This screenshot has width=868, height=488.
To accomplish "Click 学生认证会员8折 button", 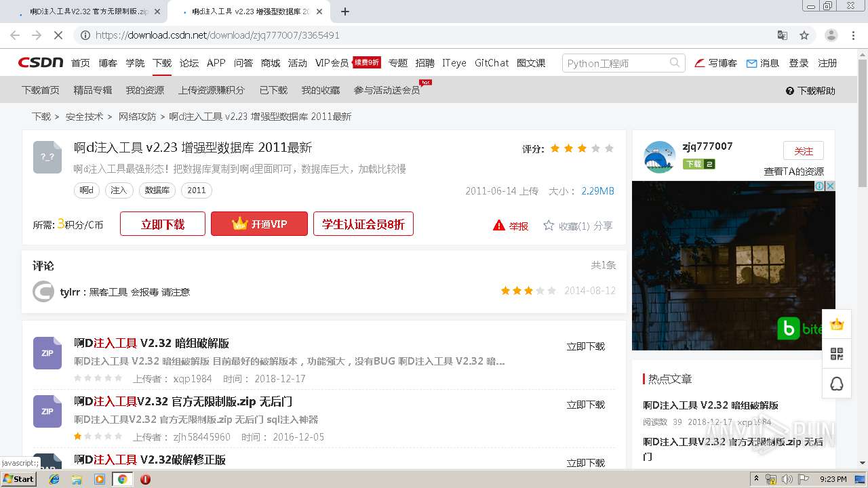I will [363, 224].
